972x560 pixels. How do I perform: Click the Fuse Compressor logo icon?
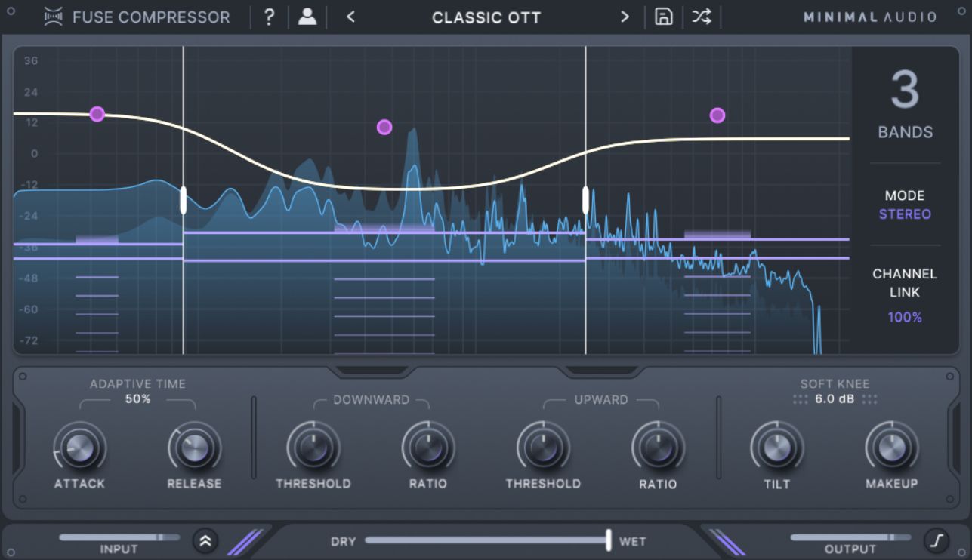(54, 17)
